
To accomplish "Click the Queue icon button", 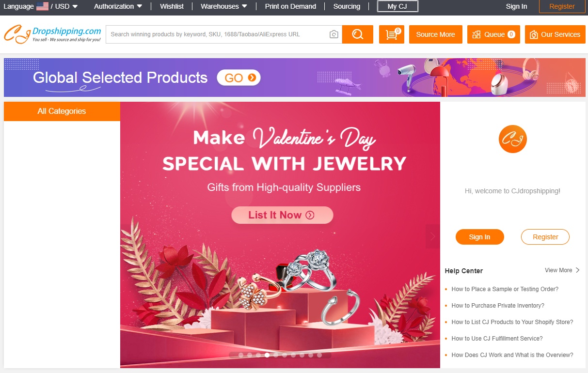I will [x=493, y=34].
